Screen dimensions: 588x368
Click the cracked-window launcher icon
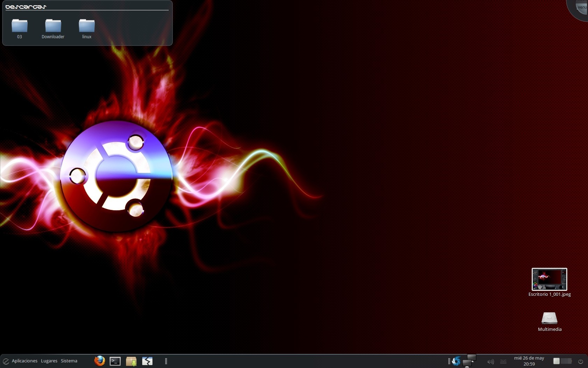click(x=147, y=361)
